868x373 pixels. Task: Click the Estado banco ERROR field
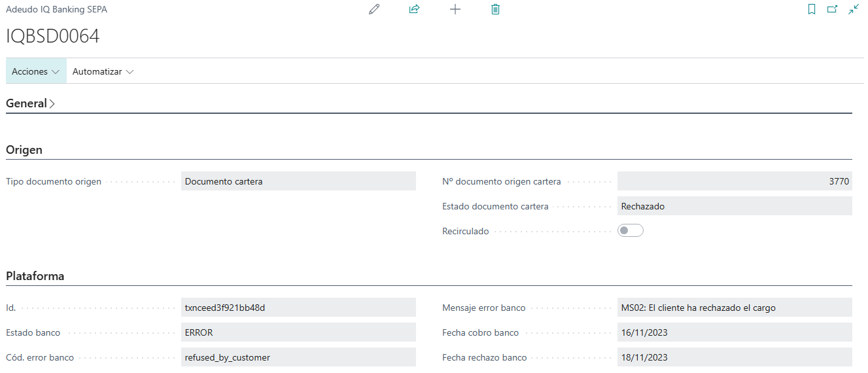tap(298, 332)
